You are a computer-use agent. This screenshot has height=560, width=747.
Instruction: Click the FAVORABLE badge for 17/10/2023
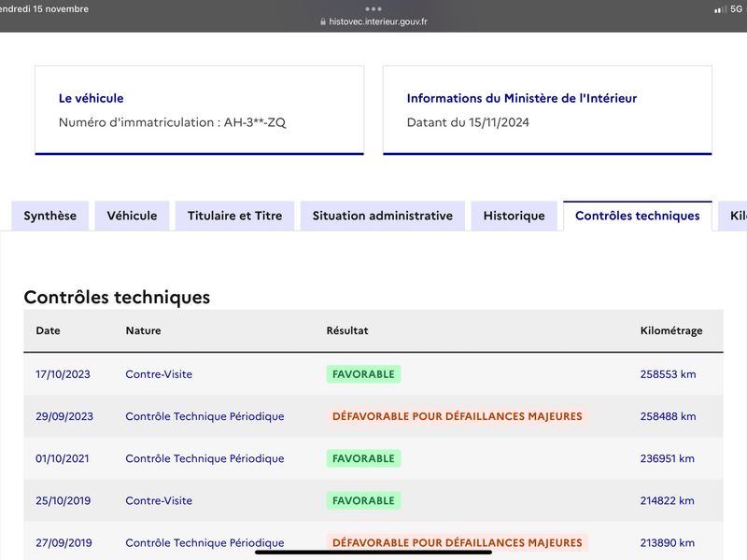pos(363,374)
